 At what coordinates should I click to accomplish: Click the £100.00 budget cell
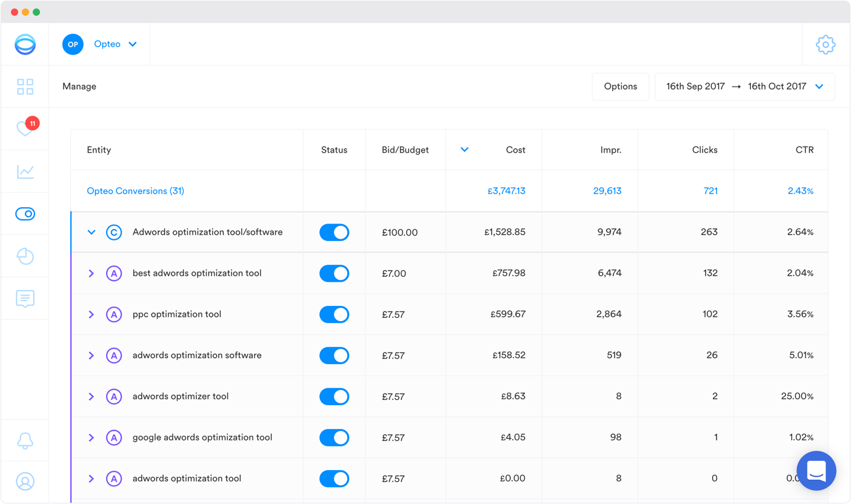coord(400,233)
